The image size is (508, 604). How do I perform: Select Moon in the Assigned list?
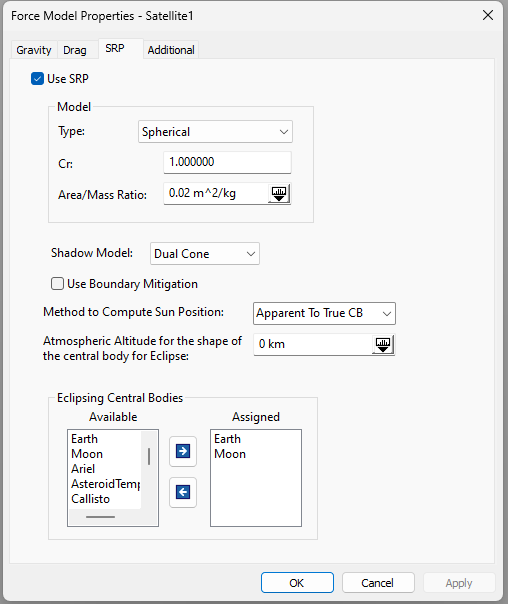[230, 454]
